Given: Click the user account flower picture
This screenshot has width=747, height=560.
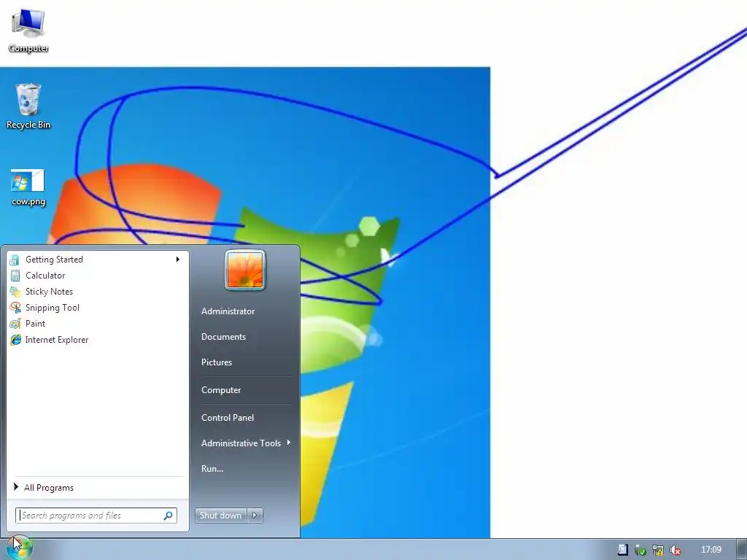Looking at the screenshot, I should (245, 270).
